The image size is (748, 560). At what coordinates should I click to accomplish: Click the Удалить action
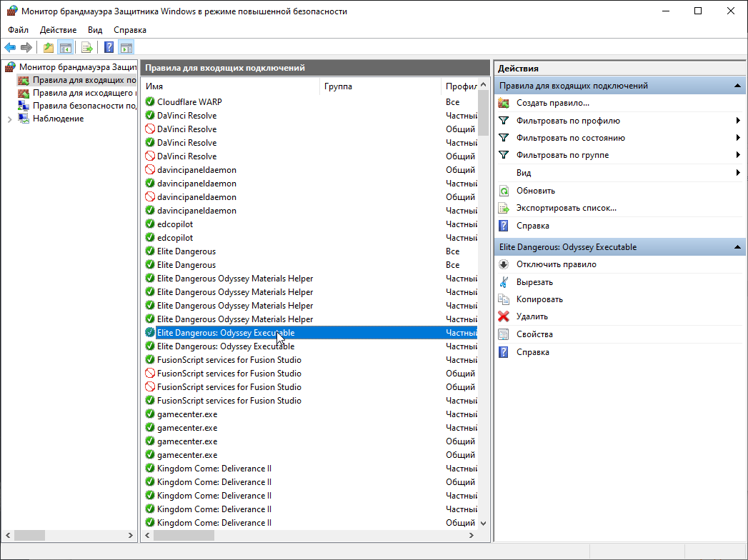tap(532, 316)
